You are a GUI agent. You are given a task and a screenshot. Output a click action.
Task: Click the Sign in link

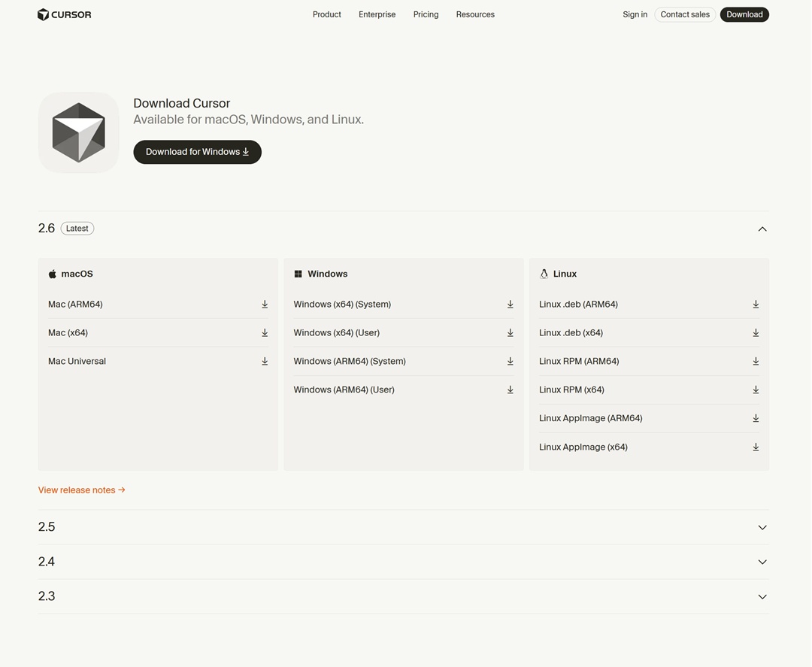635,14
